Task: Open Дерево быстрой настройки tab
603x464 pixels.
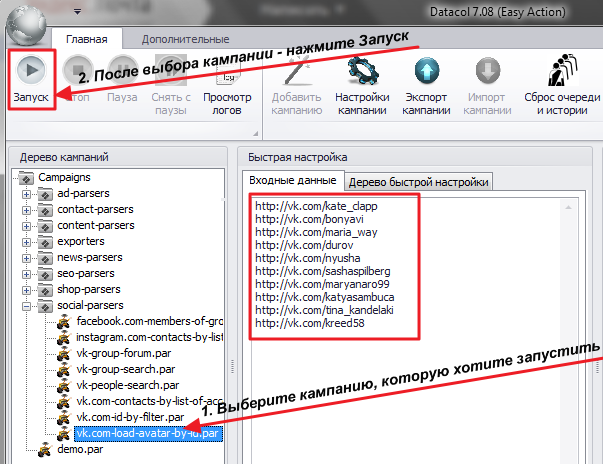Action: (x=418, y=182)
